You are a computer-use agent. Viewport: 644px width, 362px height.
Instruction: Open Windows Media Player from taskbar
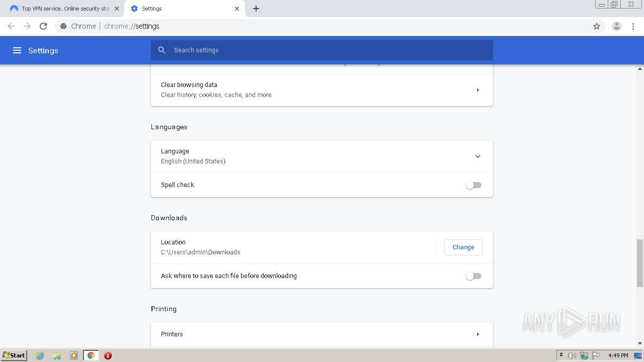coord(74,355)
